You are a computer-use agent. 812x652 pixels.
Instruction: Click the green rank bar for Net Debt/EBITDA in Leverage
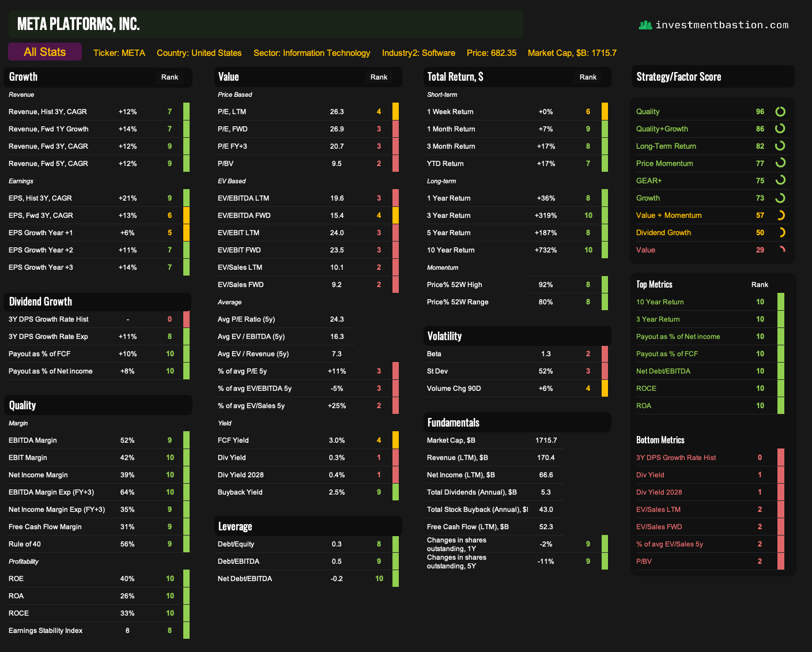pos(395,578)
